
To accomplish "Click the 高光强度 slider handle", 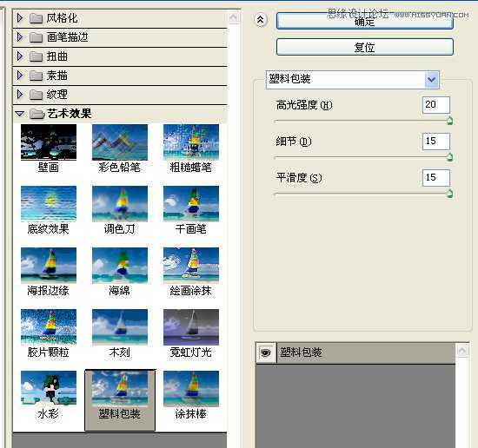I will pos(449,121).
